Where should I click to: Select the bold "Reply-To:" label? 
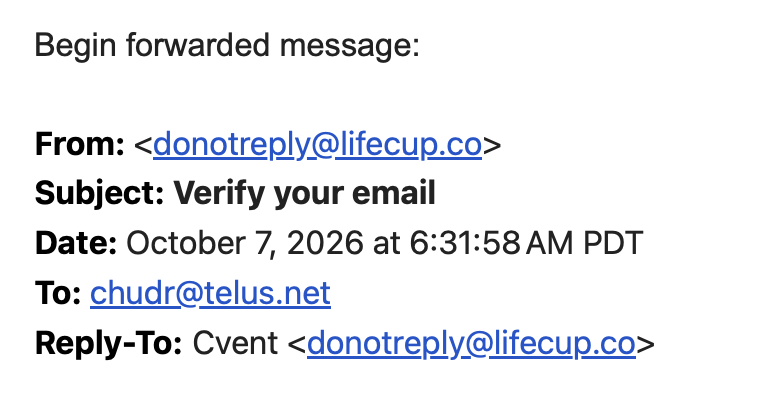(x=109, y=344)
